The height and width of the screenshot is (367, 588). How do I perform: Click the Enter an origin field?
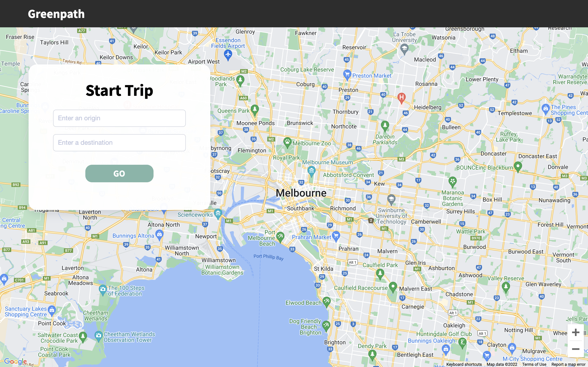click(x=119, y=118)
